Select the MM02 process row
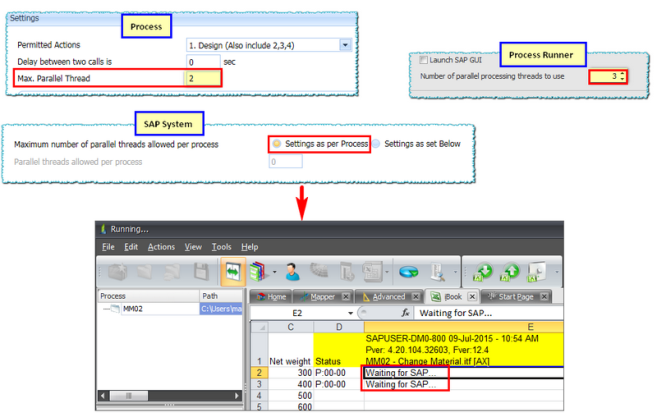The image size is (657, 417). (170, 309)
